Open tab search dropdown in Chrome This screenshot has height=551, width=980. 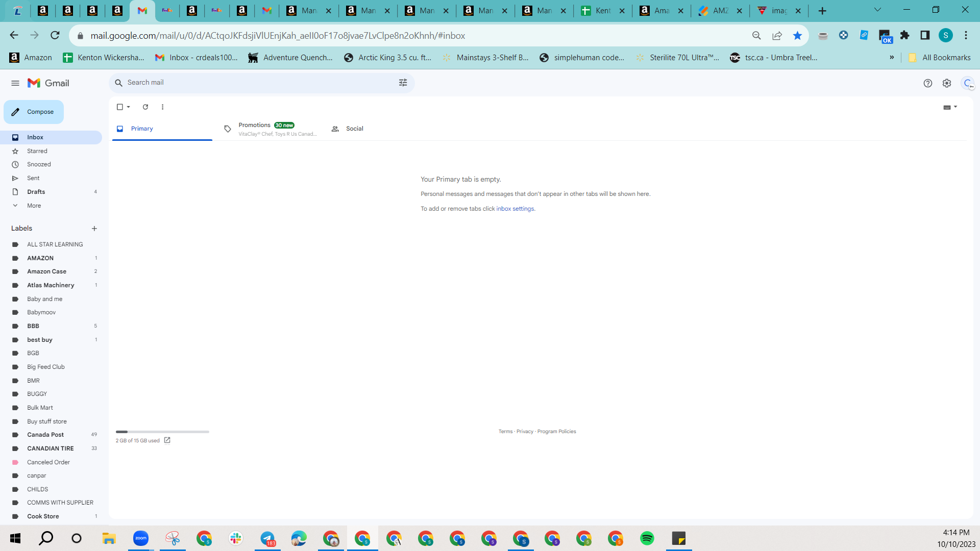877,10
